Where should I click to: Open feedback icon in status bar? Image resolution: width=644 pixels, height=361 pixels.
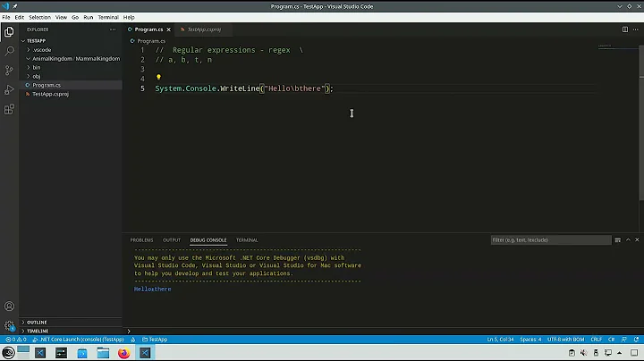click(x=624, y=340)
